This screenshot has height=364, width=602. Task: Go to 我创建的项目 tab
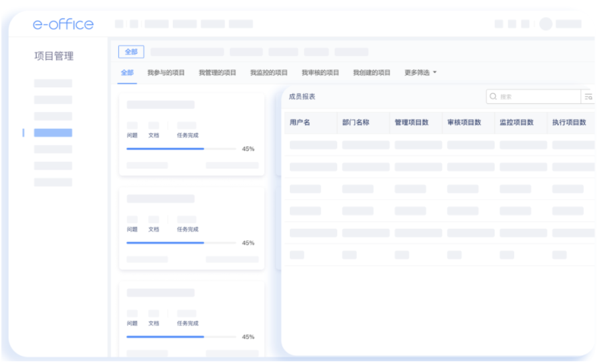tap(372, 72)
